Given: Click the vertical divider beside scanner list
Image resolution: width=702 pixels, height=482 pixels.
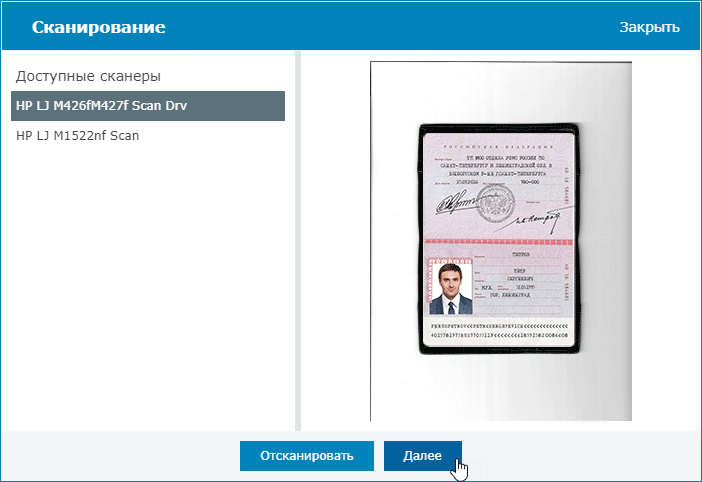Looking at the screenshot, I should [297, 240].
